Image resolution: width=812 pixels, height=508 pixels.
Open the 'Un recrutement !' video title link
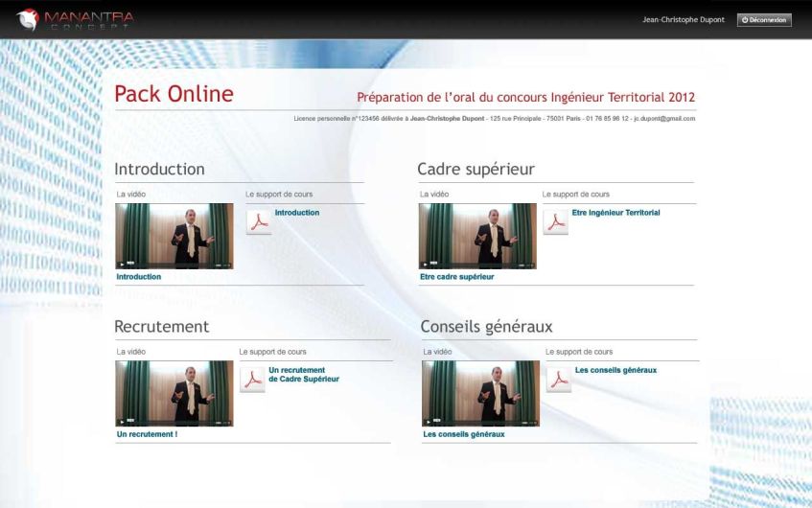(x=147, y=434)
